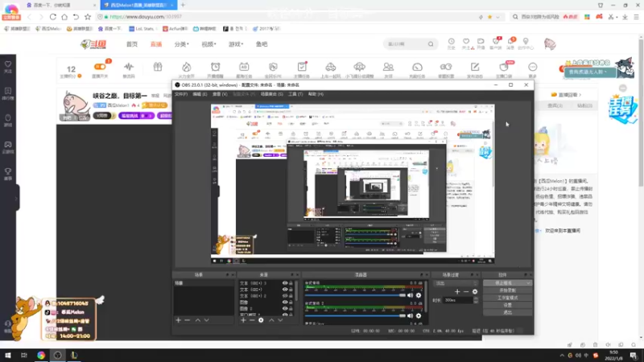Toggle the 直播开关 switch on Douyu toolbar
Viewport: 644px width, 362px height.
click(100, 67)
